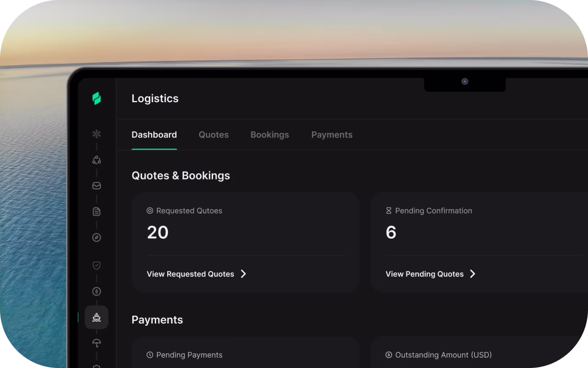The width and height of the screenshot is (588, 368).
Task: Open the compass icon in sidebar
Action: click(96, 237)
